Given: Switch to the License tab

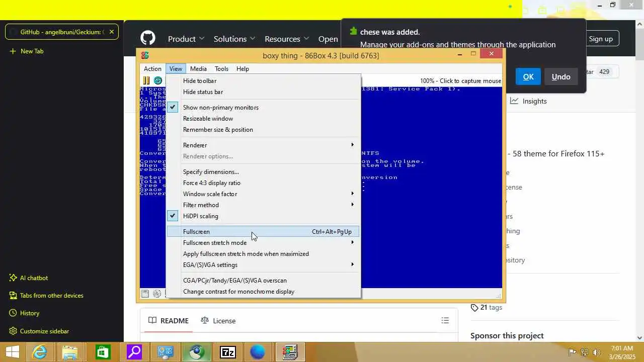Looking at the screenshot, I should click(x=218, y=320).
